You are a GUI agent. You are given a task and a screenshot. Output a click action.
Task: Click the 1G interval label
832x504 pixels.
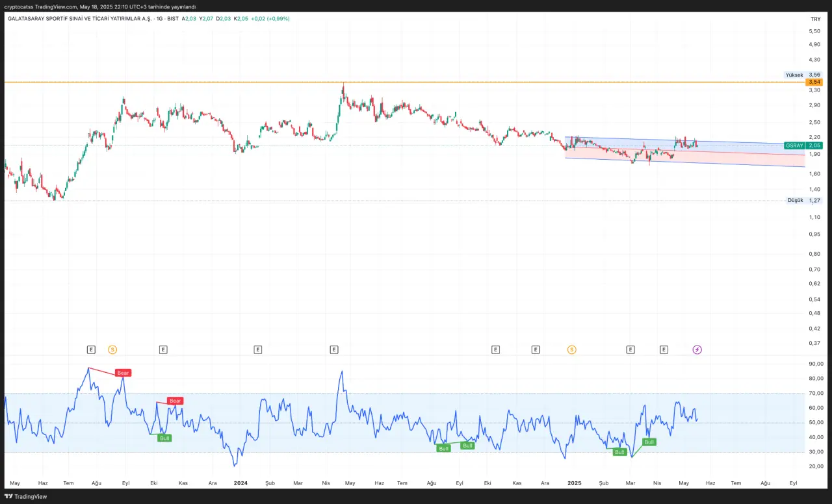pyautogui.click(x=159, y=19)
